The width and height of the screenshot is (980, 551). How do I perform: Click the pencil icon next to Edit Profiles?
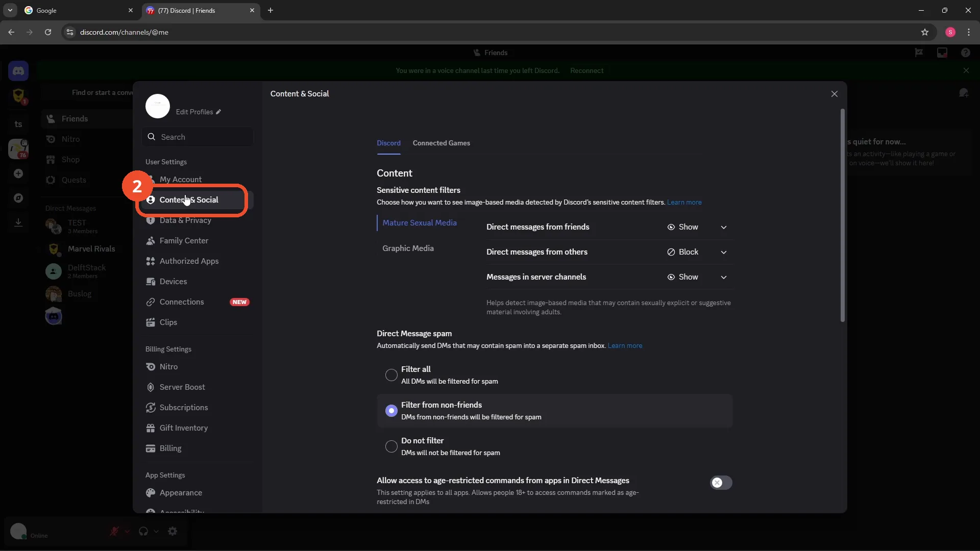pyautogui.click(x=218, y=112)
